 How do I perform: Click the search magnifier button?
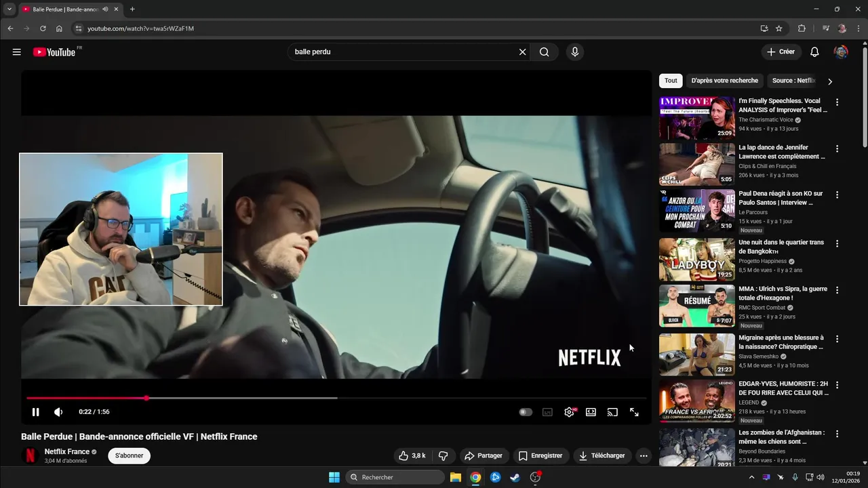(544, 52)
